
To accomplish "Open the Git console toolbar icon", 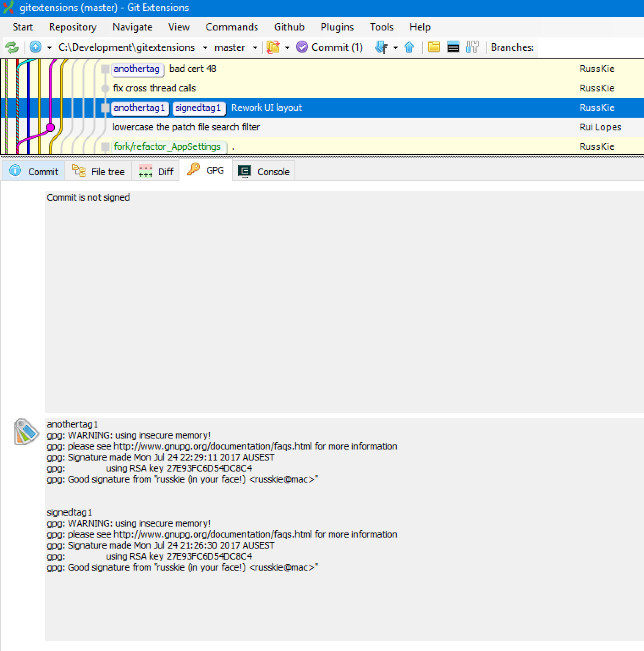I will pos(452,47).
